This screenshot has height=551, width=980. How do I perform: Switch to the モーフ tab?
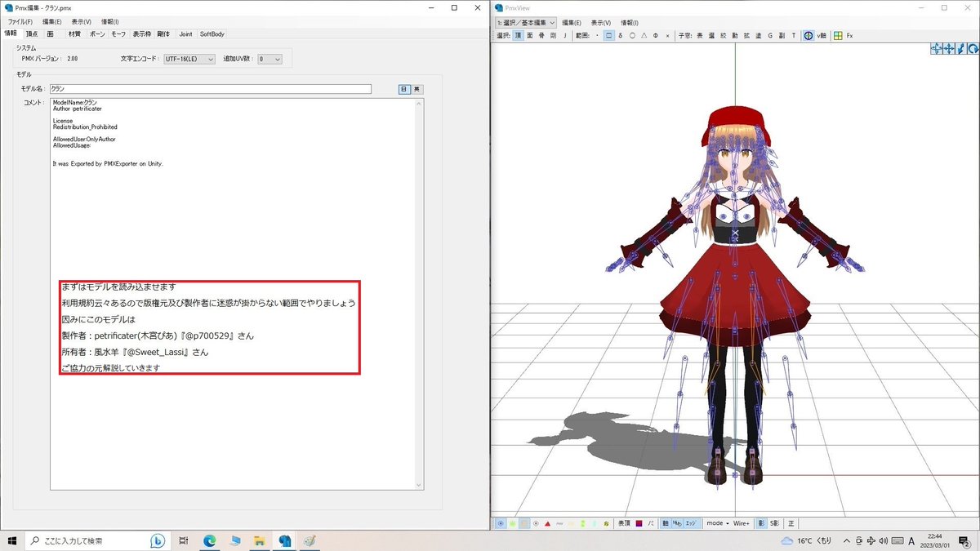(118, 33)
